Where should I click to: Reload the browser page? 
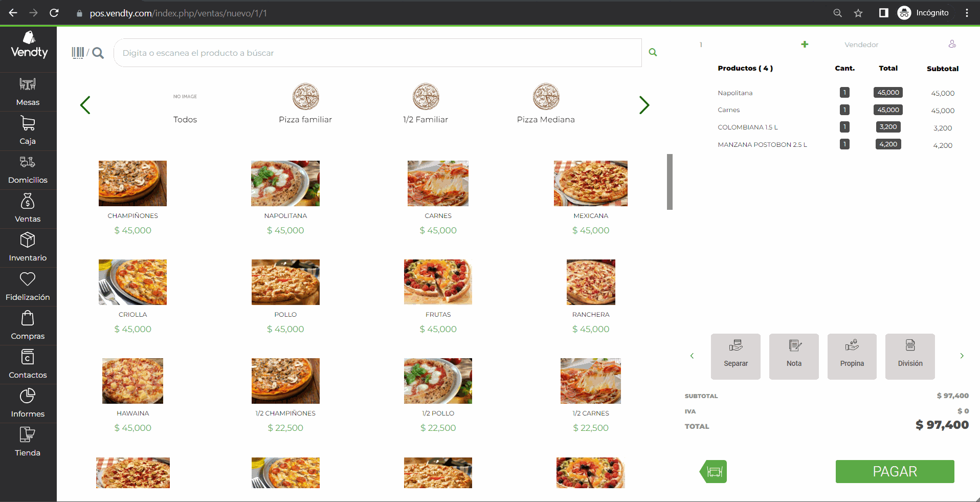click(54, 13)
